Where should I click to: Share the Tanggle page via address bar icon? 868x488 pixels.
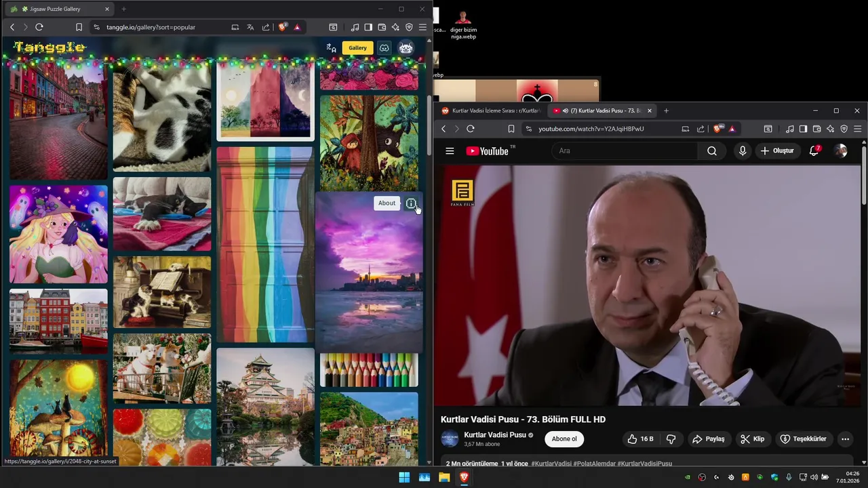265,27
